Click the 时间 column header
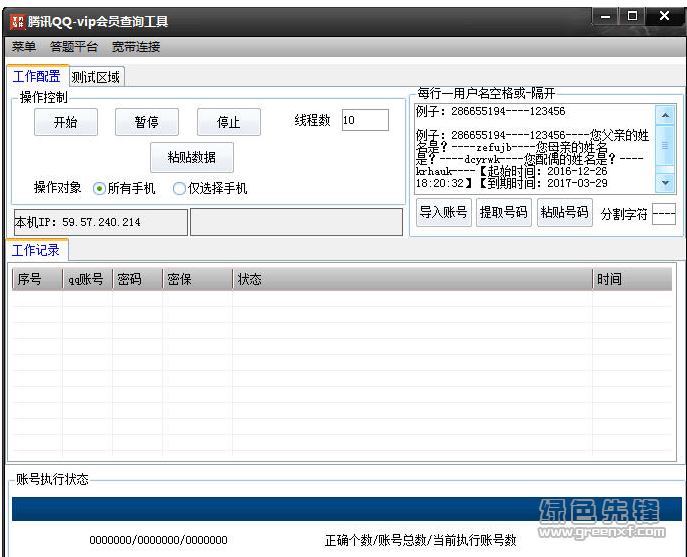This screenshot has width=687, height=557. point(632,279)
